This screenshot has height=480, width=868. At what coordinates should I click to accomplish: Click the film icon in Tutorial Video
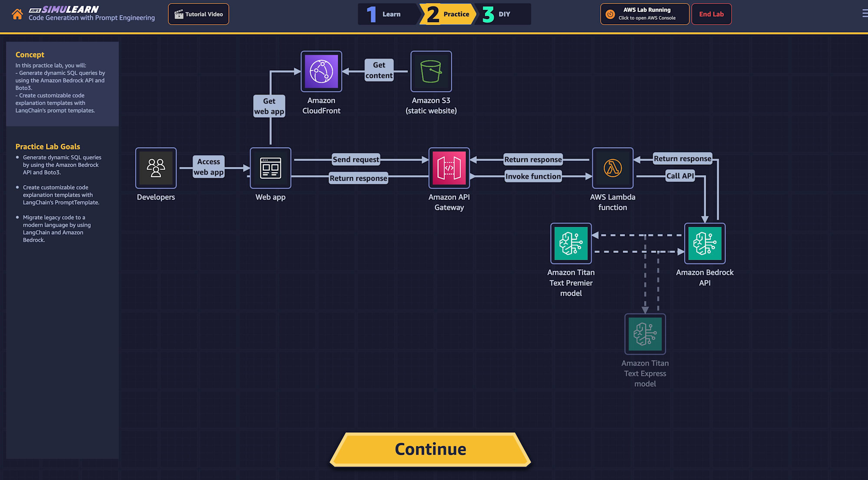click(179, 14)
